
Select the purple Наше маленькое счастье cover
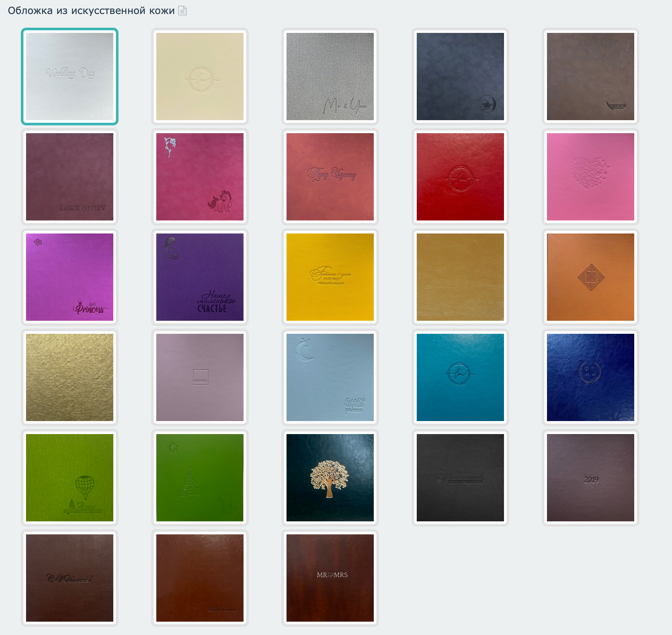(x=200, y=277)
